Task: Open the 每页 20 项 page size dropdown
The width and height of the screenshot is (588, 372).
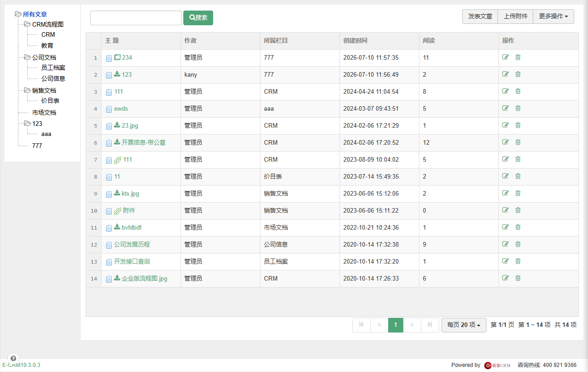Action: coord(464,325)
